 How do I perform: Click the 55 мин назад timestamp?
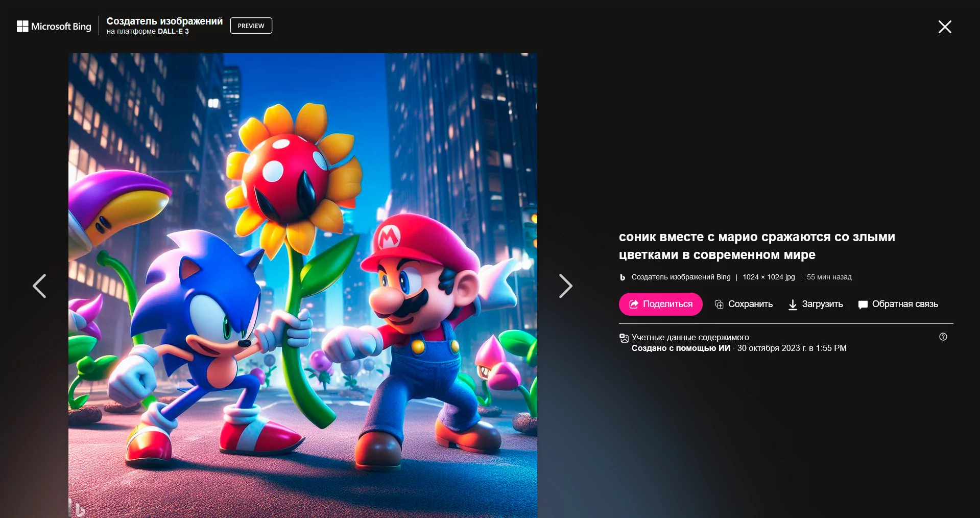click(829, 277)
